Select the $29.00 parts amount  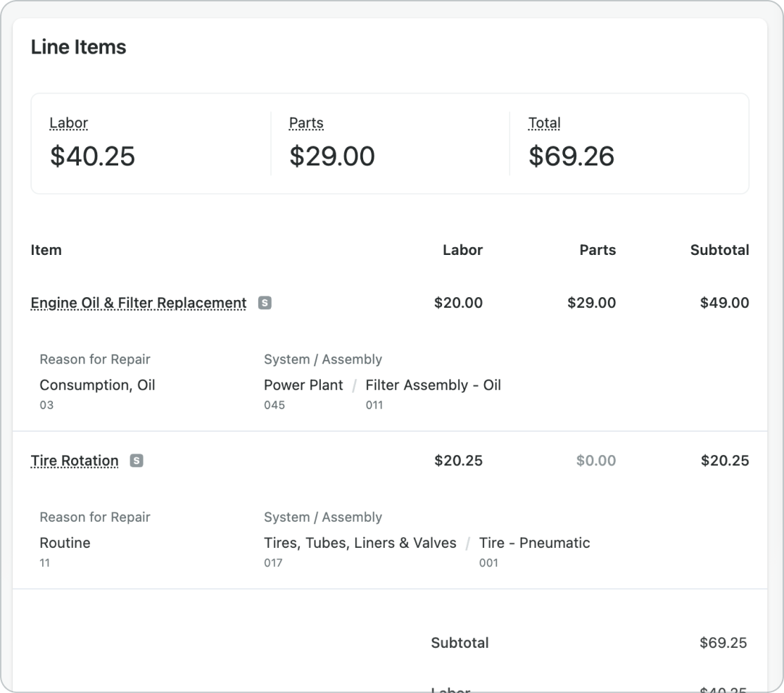click(332, 156)
